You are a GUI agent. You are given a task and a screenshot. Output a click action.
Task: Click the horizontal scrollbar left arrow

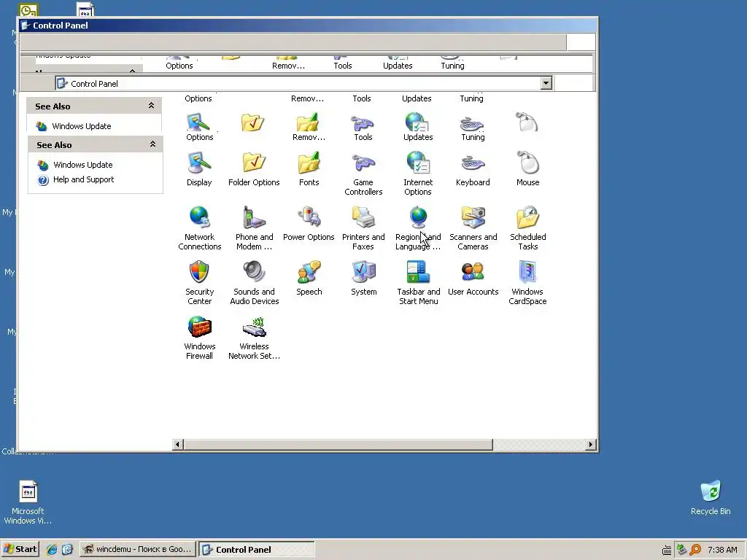[178, 444]
